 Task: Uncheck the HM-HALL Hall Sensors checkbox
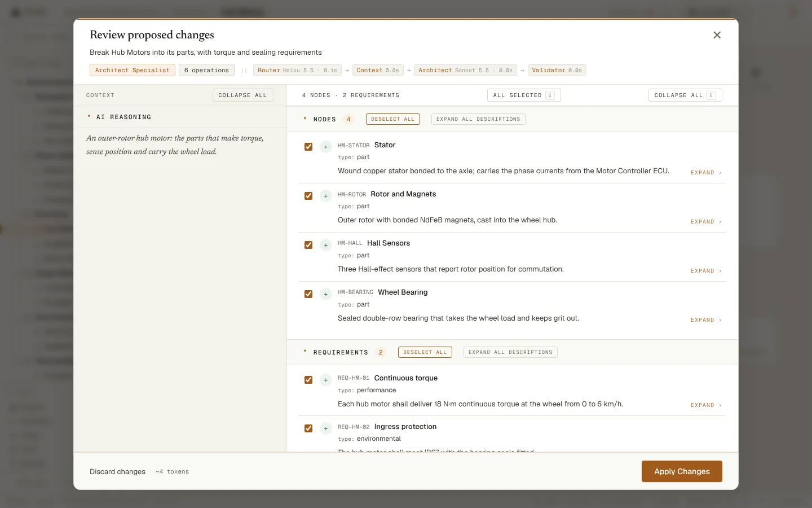(308, 245)
